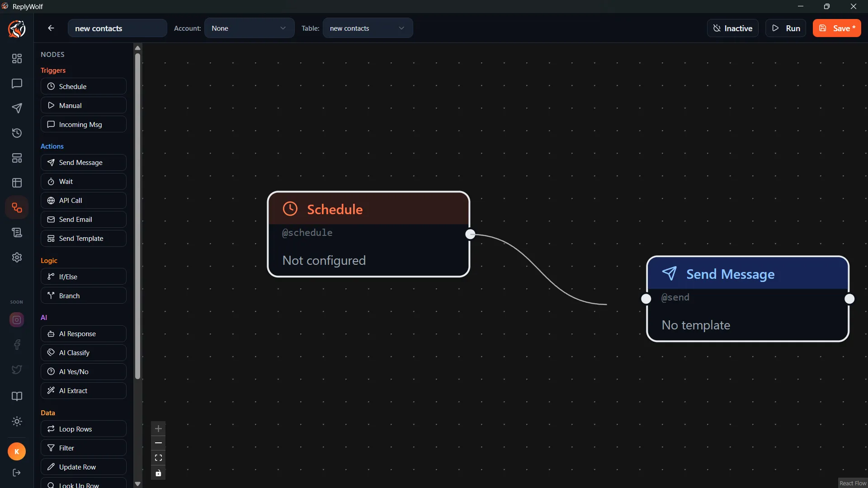Open the tables sidebar icon

tap(17, 183)
